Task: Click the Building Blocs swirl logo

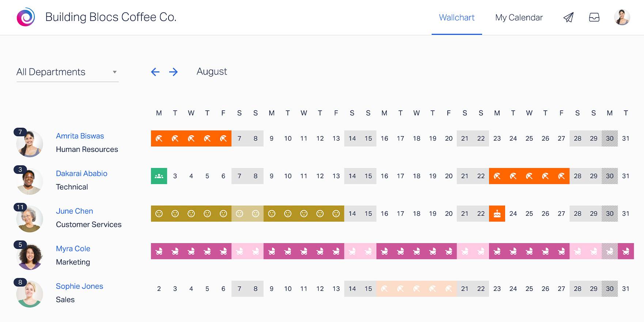Action: [26, 16]
